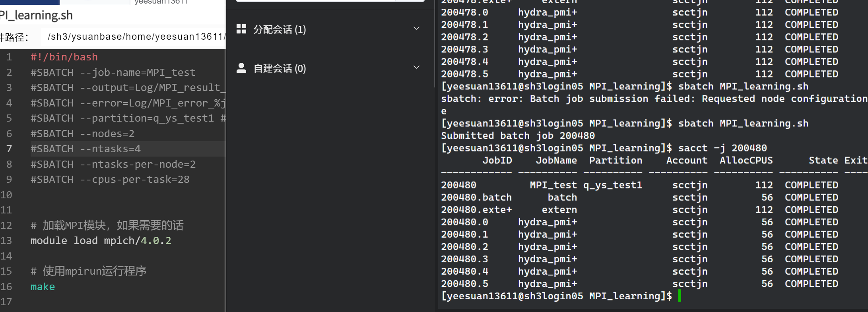Click the MPI_learning.sh file title
This screenshot has width=868, height=312.
[x=37, y=16]
